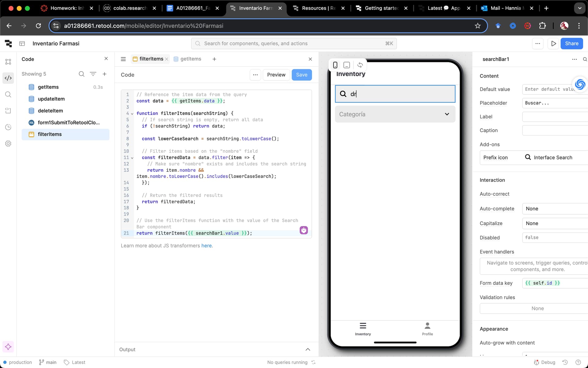Open the history clock icon in status bar
This screenshot has height=368, width=588.
(565, 362)
